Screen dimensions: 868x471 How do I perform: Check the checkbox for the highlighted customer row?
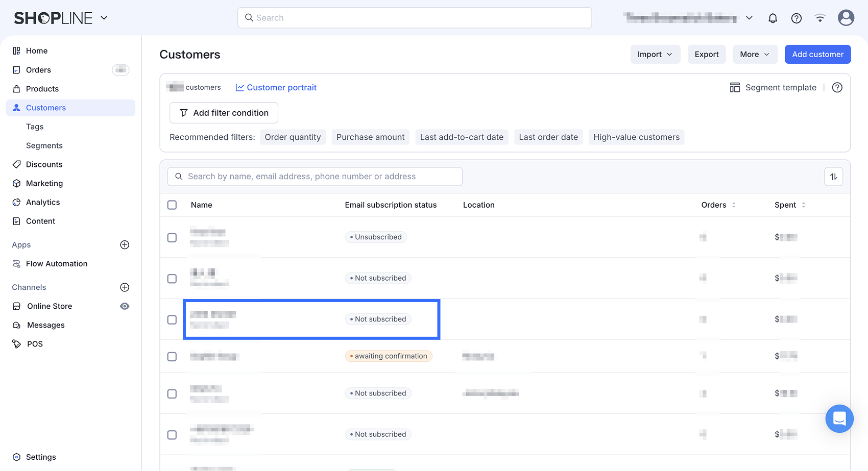click(172, 319)
